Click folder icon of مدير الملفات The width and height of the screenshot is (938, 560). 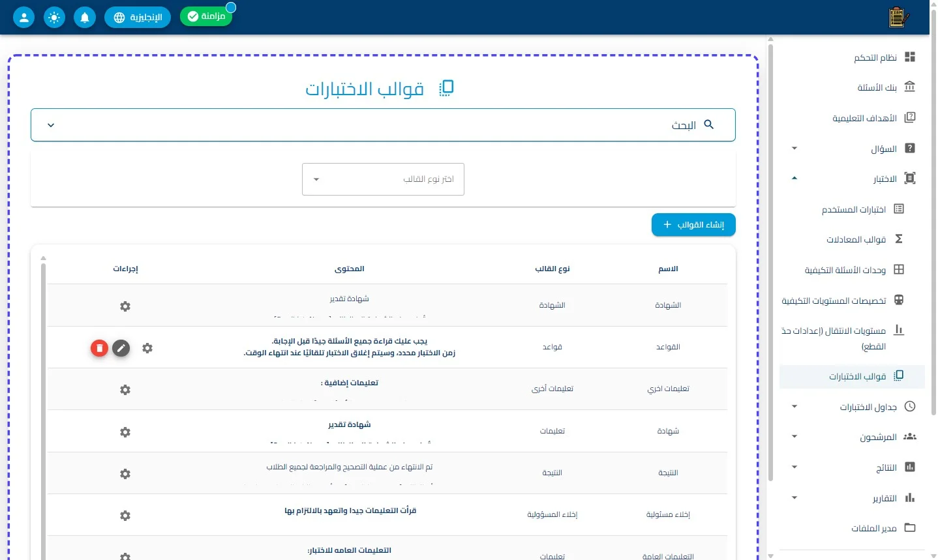tap(910, 528)
